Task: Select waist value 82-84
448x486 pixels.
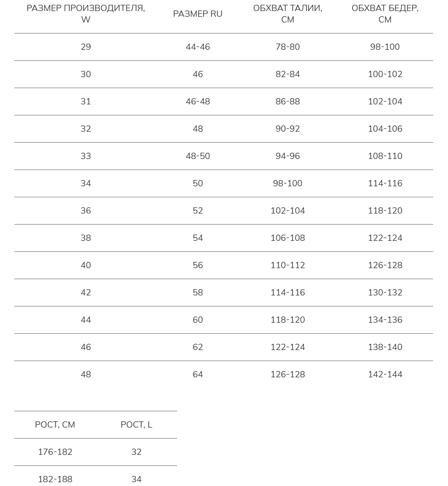Action: coord(288,74)
